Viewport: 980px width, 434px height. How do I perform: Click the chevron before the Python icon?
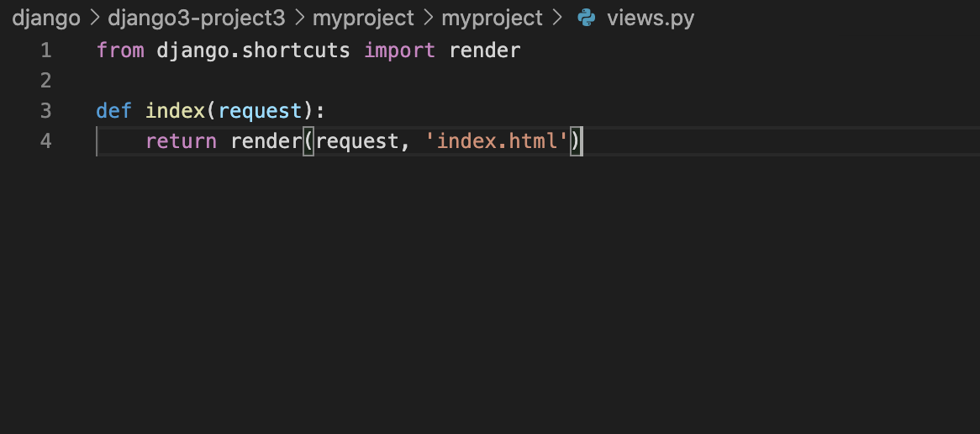point(557,19)
